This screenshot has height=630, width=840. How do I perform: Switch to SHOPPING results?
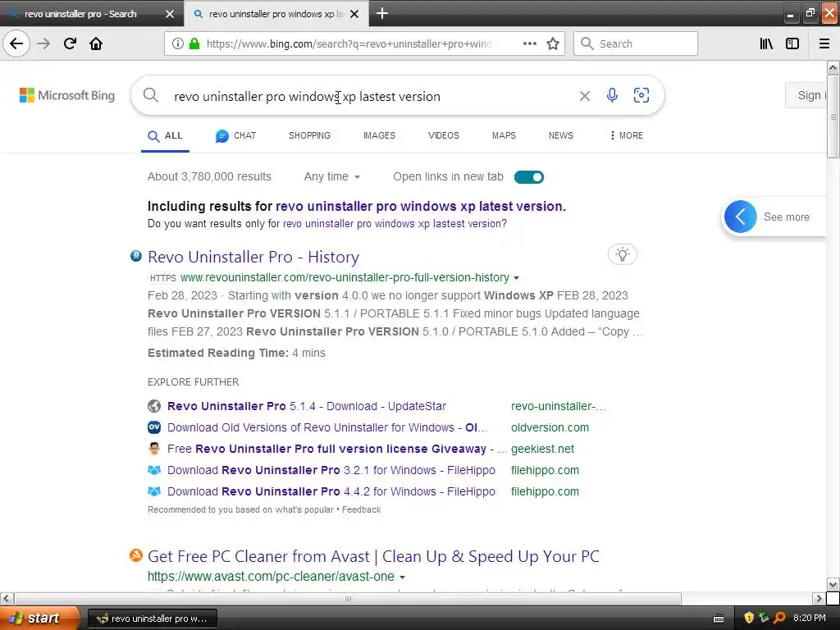pyautogui.click(x=309, y=135)
